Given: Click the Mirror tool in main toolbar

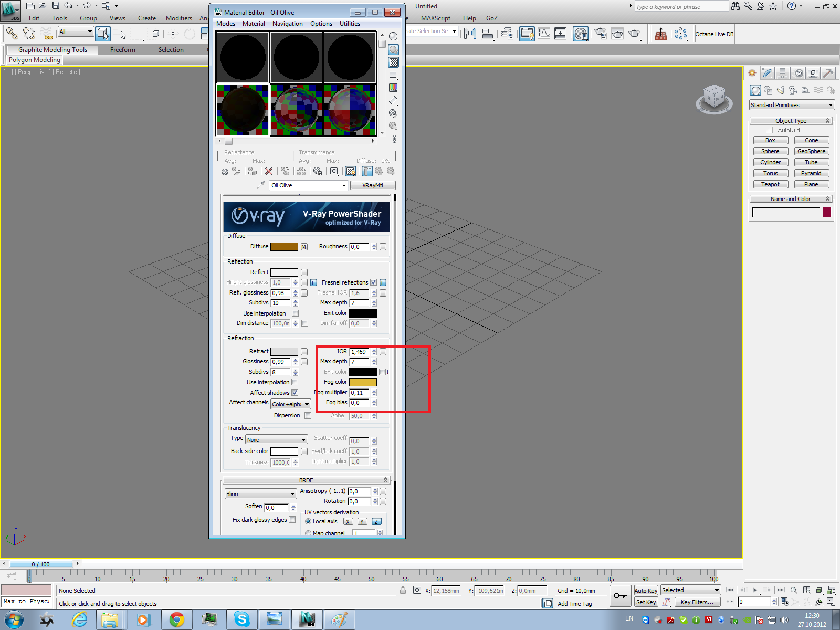Looking at the screenshot, I should (470, 34).
